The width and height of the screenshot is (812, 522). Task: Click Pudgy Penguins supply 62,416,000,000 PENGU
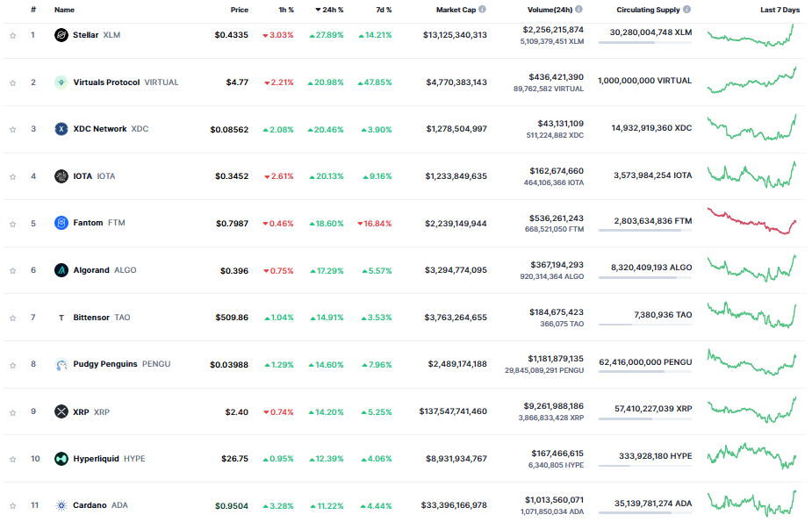[645, 362]
